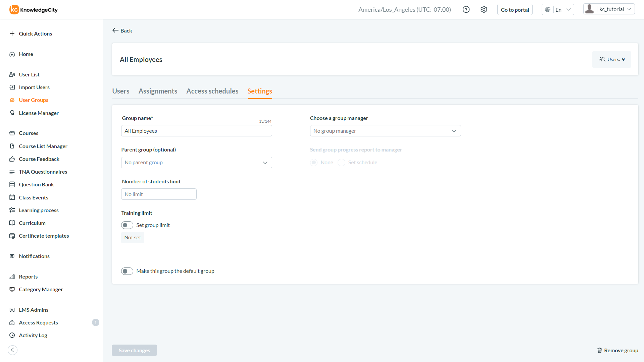644x362 pixels.
Task: Switch to the Access schedules tab
Action: (212, 91)
